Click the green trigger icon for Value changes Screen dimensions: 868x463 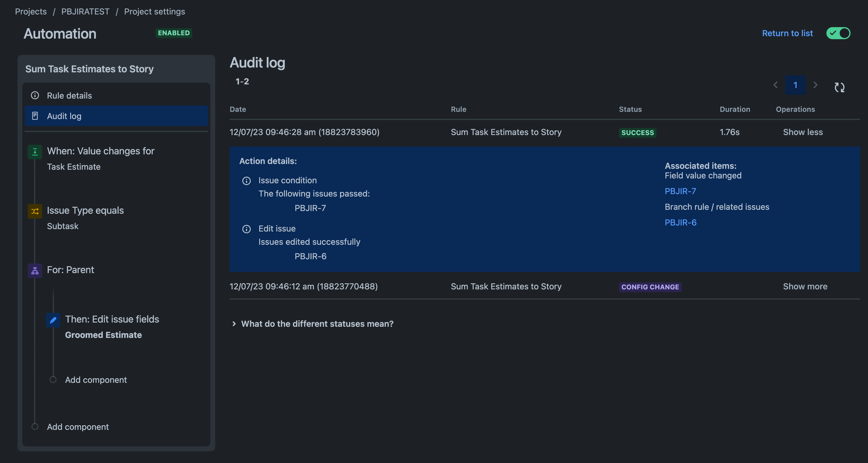(x=35, y=152)
